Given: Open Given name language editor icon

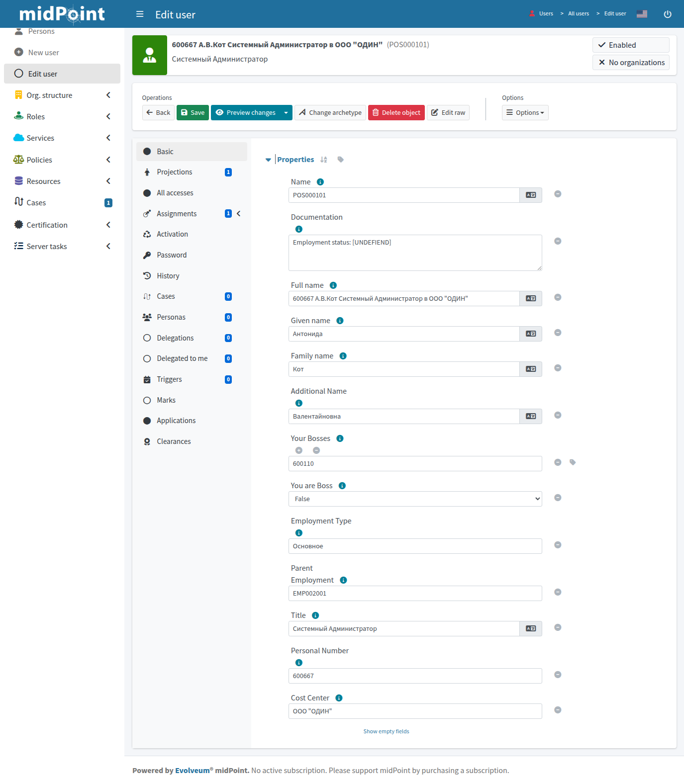Looking at the screenshot, I should (531, 334).
